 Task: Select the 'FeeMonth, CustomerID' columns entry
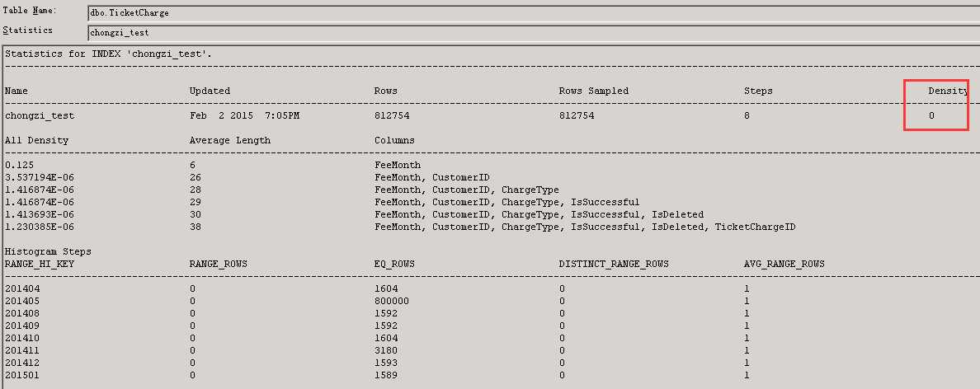[431, 177]
